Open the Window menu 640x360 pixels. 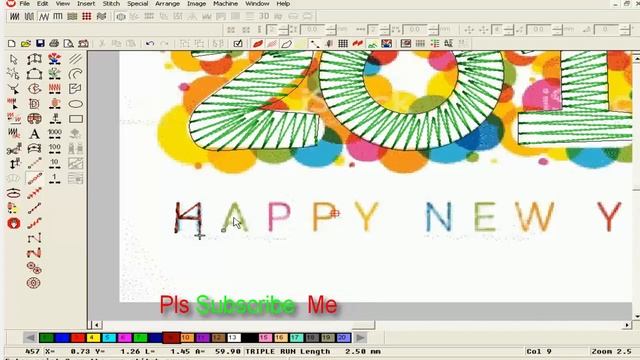pos(257,4)
